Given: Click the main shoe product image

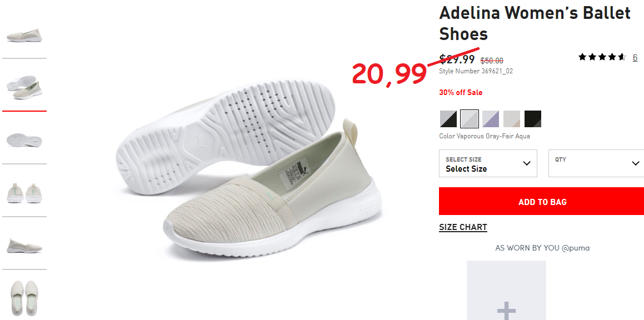Looking at the screenshot, I should tap(249, 169).
